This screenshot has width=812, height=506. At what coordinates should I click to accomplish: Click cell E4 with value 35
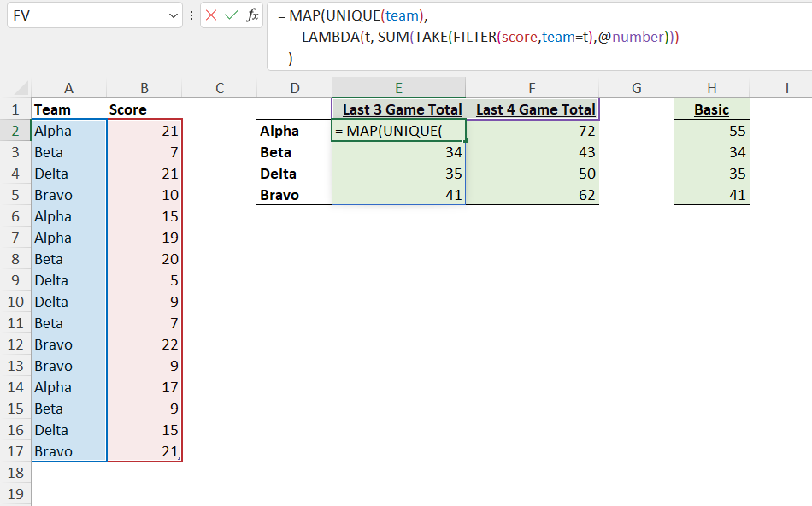pos(399,174)
